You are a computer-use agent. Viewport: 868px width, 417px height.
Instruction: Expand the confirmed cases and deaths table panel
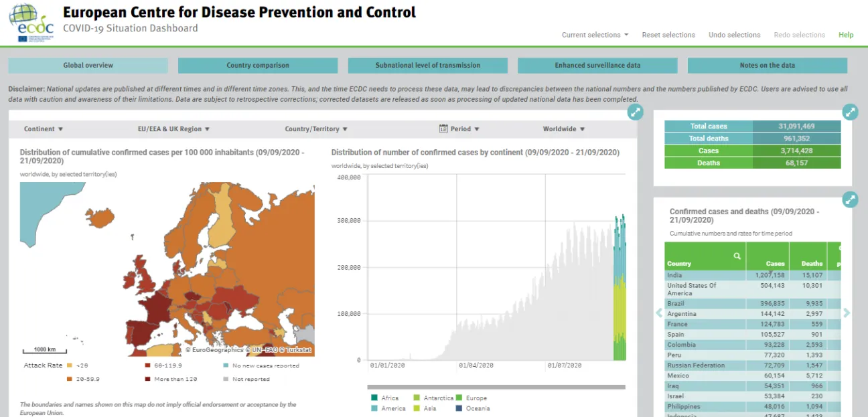click(x=851, y=199)
